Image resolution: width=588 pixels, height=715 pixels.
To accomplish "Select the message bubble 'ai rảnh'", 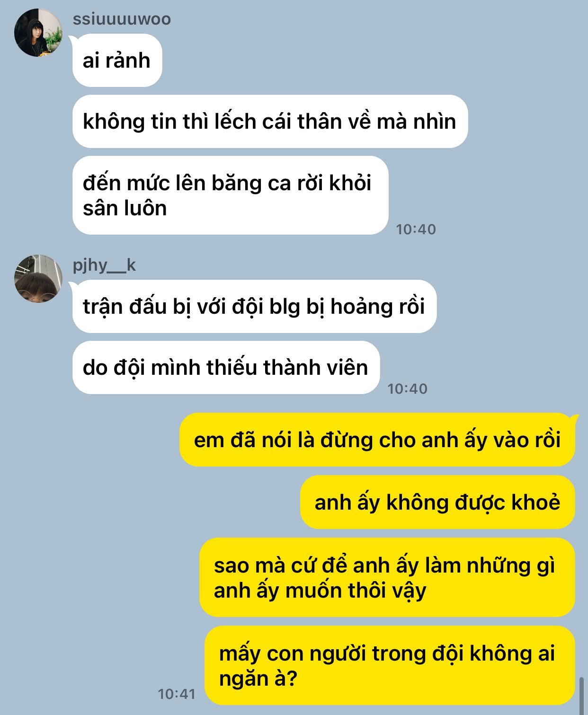I will [117, 61].
